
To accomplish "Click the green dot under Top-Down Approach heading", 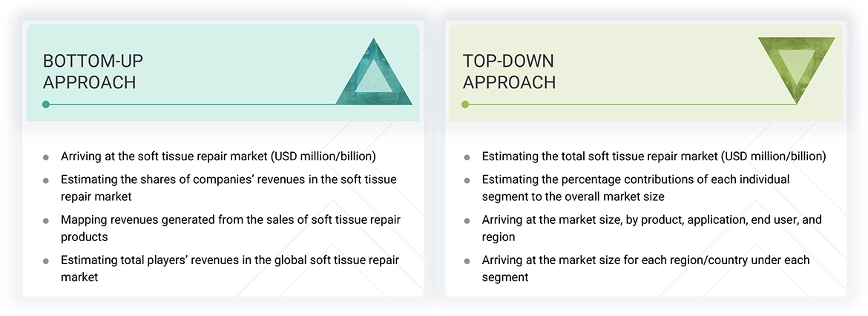I will [x=465, y=105].
